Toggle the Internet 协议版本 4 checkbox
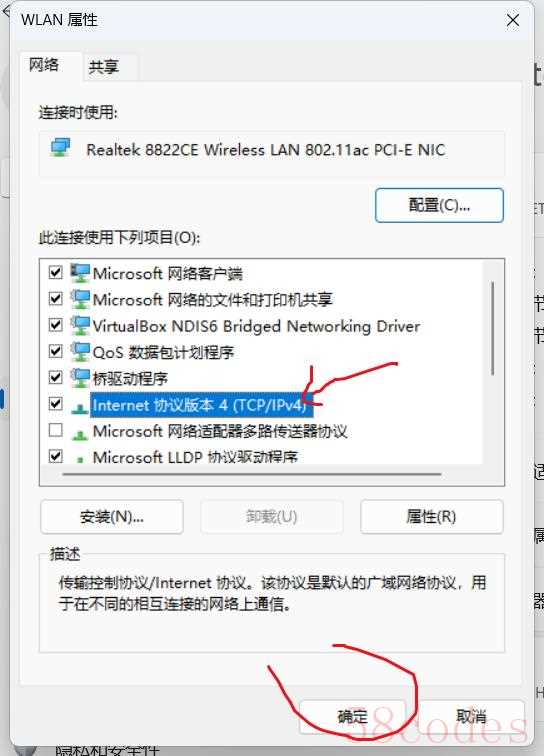 (x=56, y=403)
